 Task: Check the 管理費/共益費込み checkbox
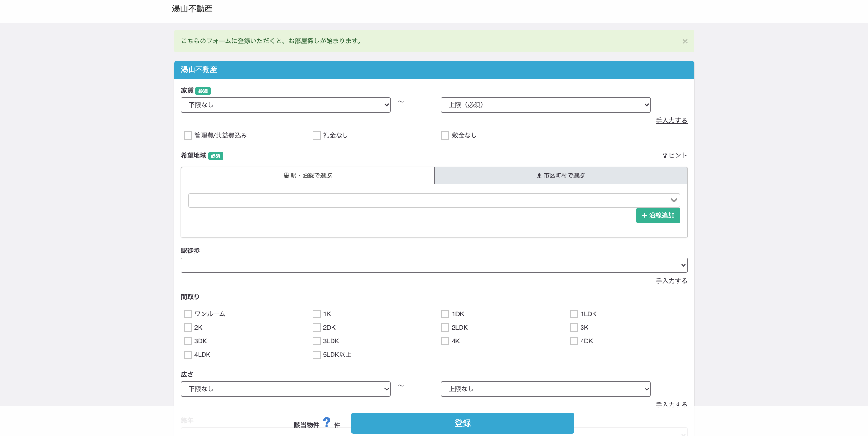pos(188,136)
